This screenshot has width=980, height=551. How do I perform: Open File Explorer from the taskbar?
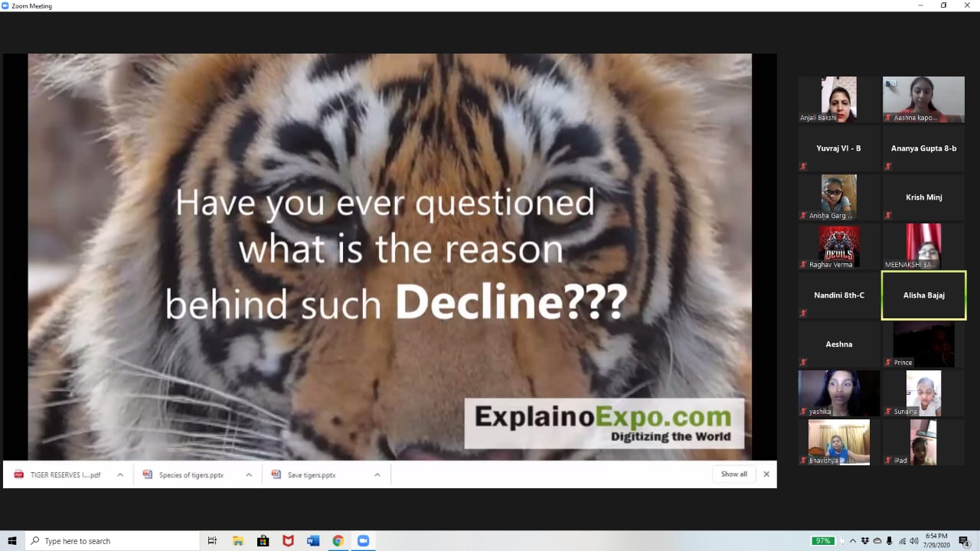pyautogui.click(x=237, y=540)
